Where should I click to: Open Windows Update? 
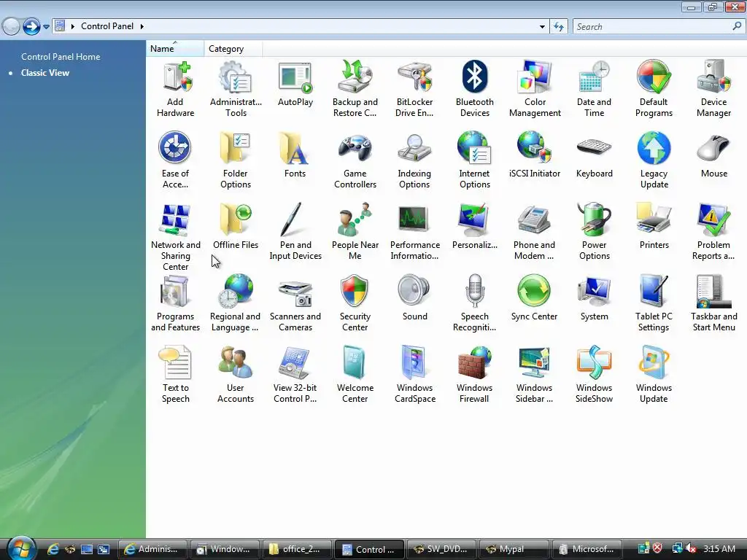654,375
